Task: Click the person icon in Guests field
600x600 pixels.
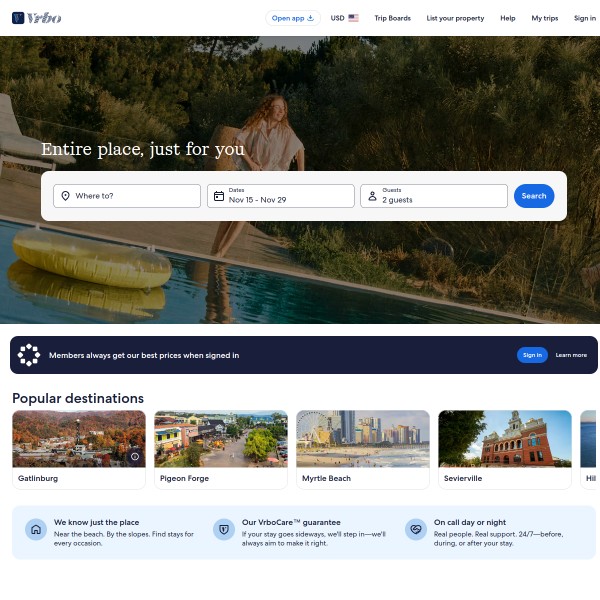Action: (372, 196)
